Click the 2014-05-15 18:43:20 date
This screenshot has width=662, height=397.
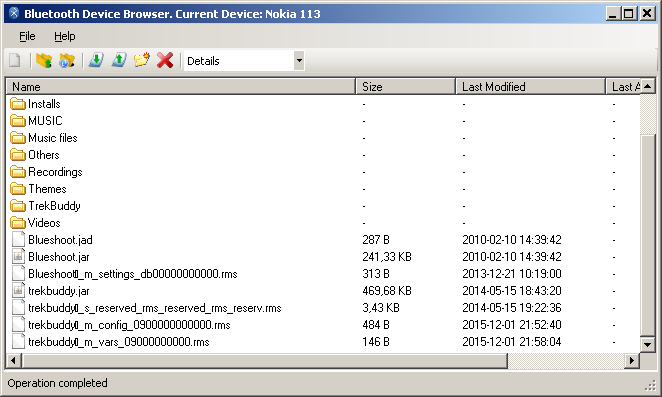[512, 291]
